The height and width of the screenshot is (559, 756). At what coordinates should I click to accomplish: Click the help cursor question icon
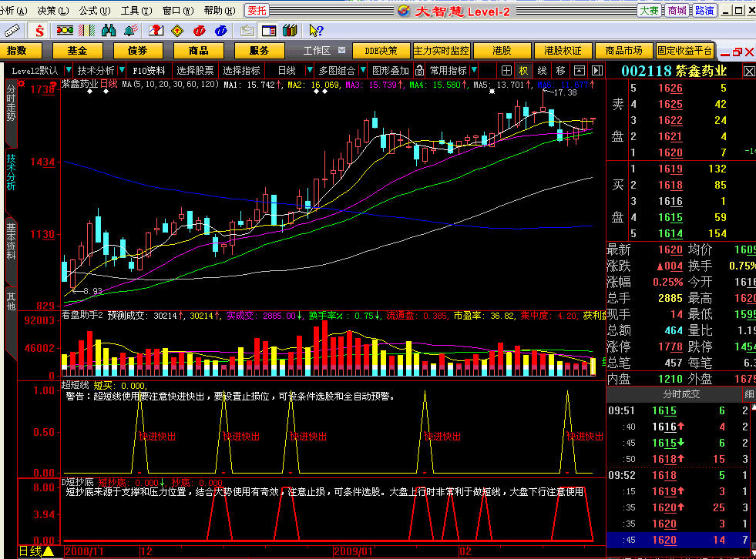click(x=316, y=31)
